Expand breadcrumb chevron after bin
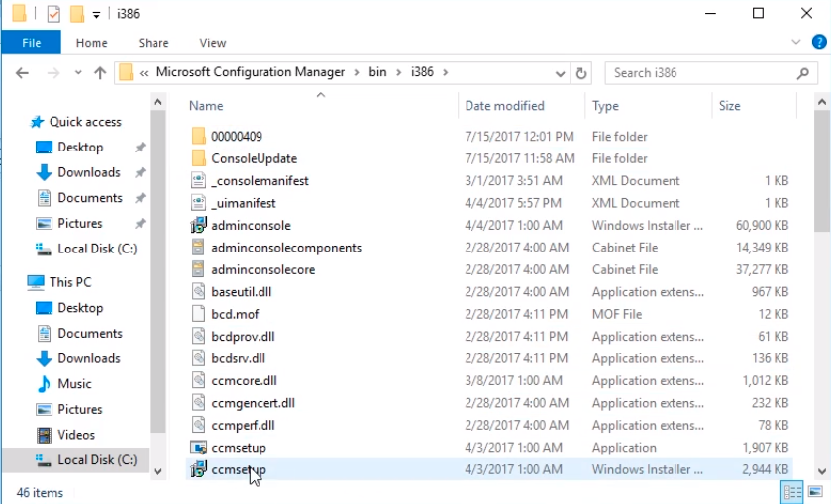The width and height of the screenshot is (831, 504). coord(399,72)
